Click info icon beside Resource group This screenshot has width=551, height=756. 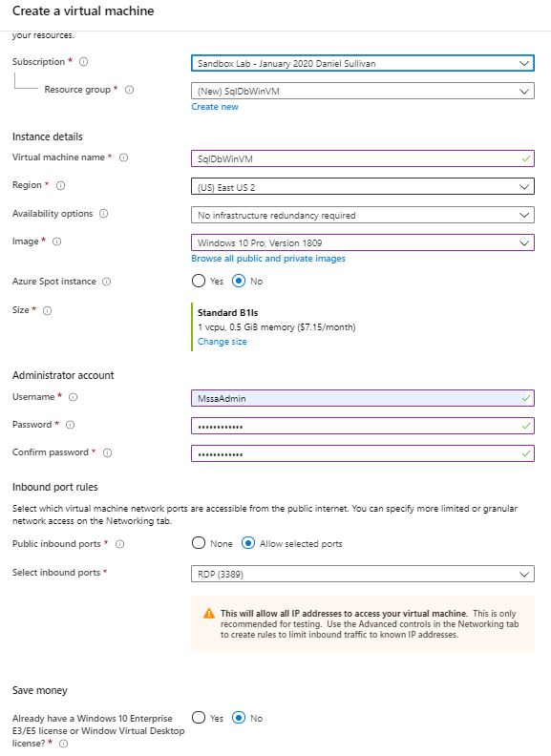coord(129,90)
